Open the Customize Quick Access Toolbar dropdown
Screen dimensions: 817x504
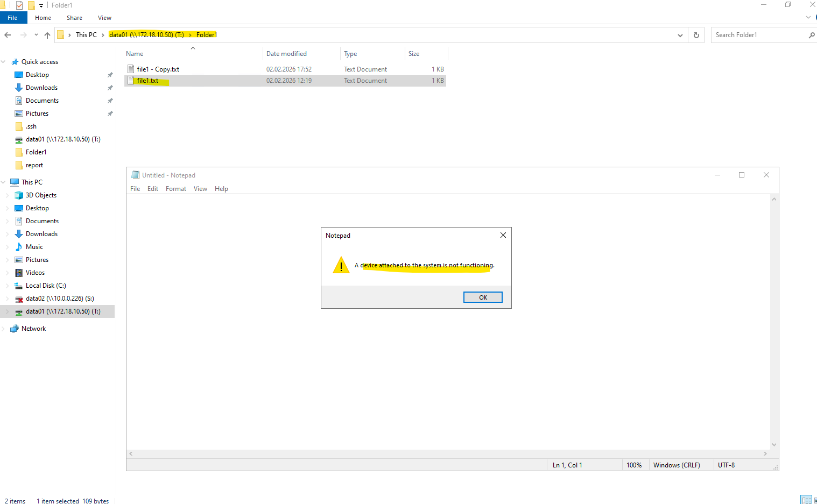pyautogui.click(x=41, y=5)
